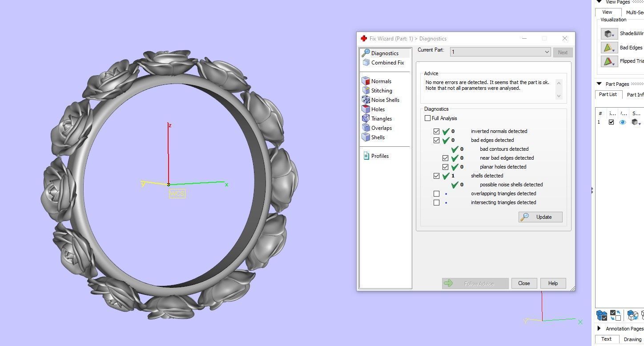The image size is (644, 346).
Task: Click Next button beside Current Part
Action: (x=563, y=52)
